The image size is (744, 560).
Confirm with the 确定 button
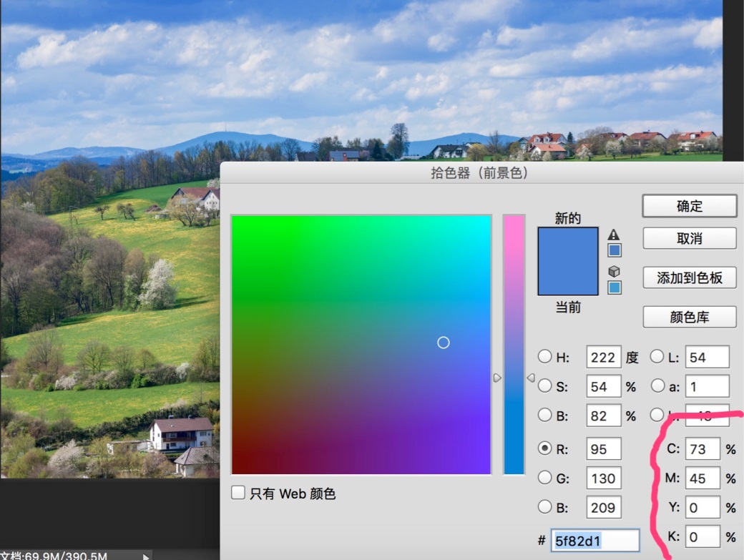pos(690,206)
